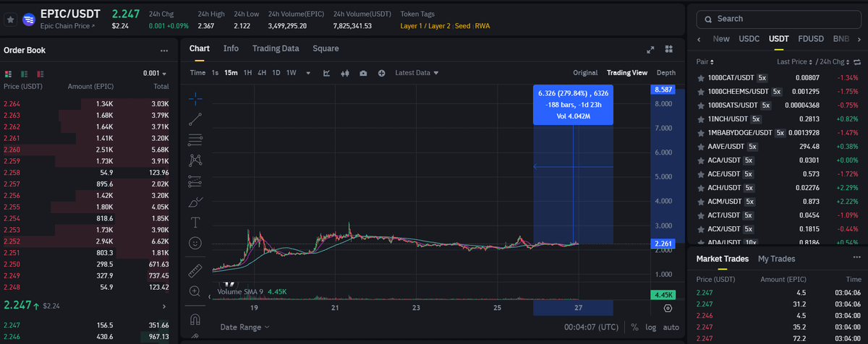Click the plus add icon in chart toolbar

[381, 73]
